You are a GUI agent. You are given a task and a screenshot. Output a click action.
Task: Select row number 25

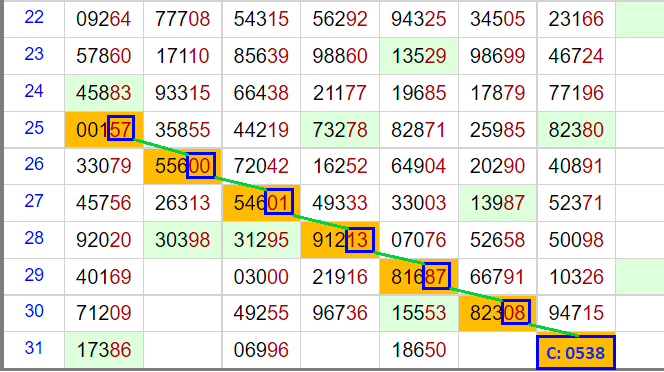(34, 128)
